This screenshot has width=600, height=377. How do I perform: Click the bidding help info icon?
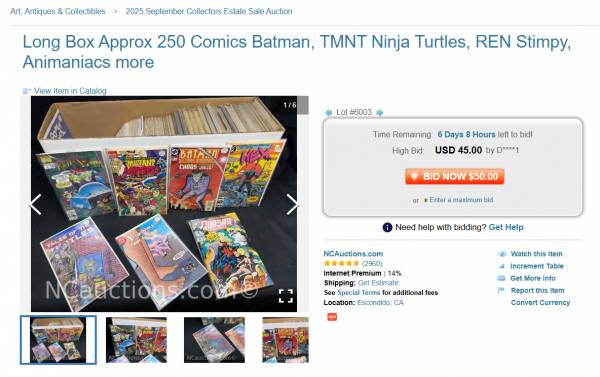click(387, 227)
